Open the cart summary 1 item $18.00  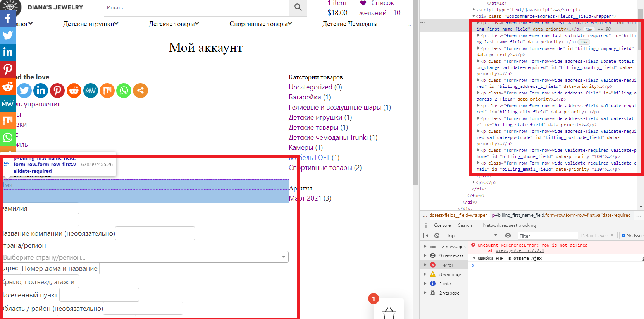[x=339, y=8]
